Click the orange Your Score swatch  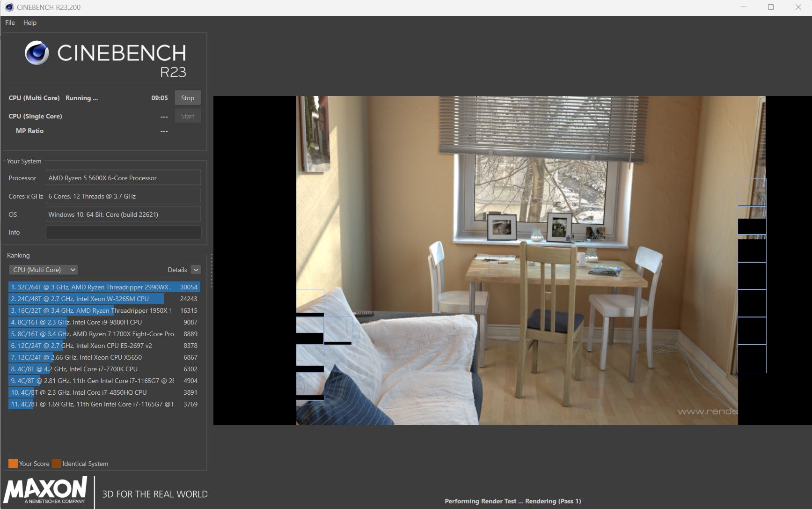[x=13, y=464]
